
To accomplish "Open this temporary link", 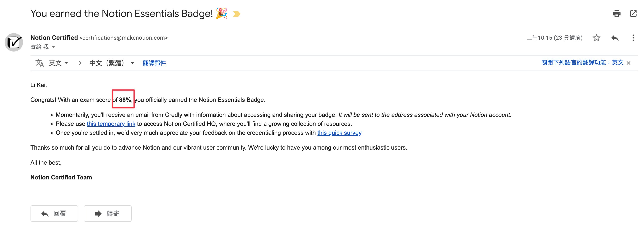I will pos(111,124).
